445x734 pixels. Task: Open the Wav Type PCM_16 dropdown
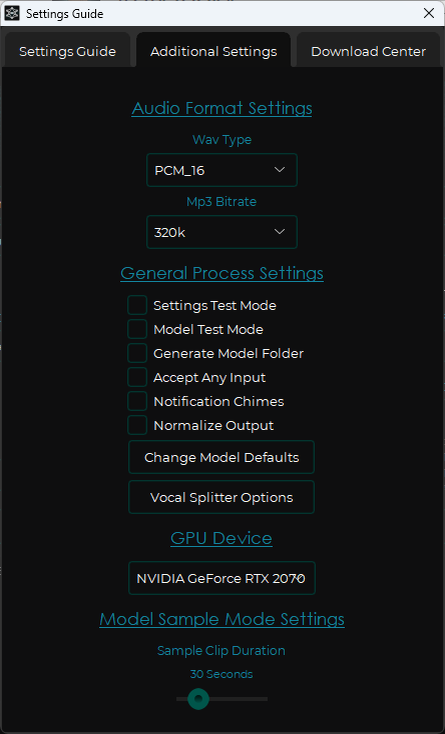click(222, 170)
